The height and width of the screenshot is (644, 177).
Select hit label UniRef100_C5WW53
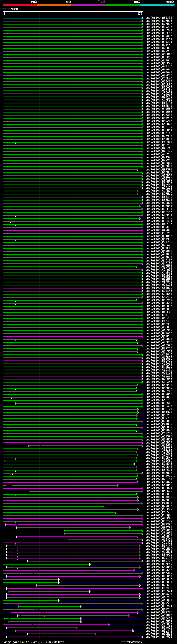(159, 485)
